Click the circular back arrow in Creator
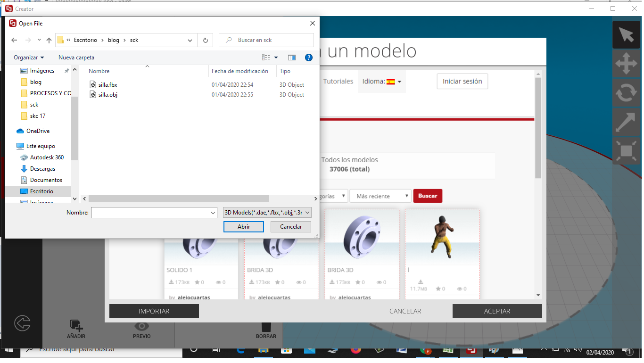644x363 pixels. [x=22, y=323]
